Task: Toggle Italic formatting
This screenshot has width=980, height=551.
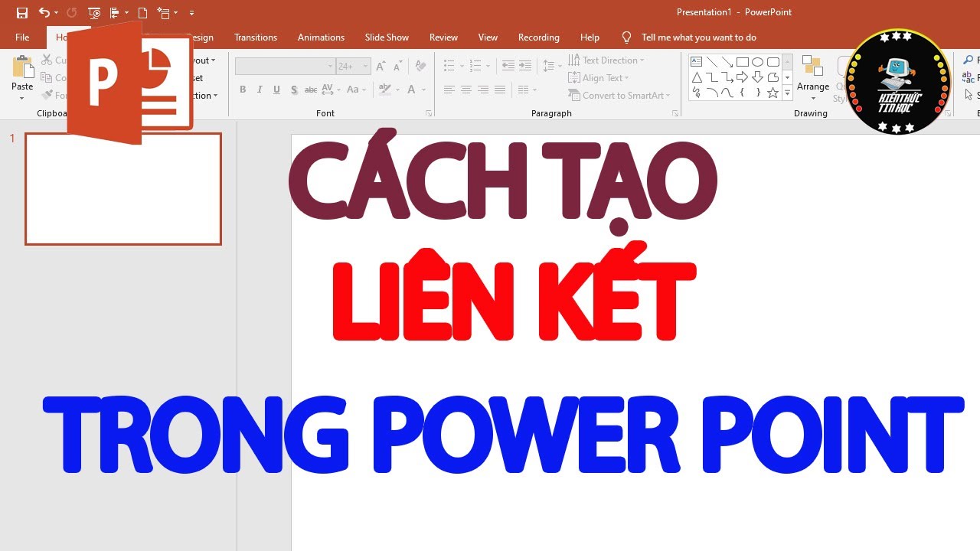Action: pyautogui.click(x=260, y=90)
